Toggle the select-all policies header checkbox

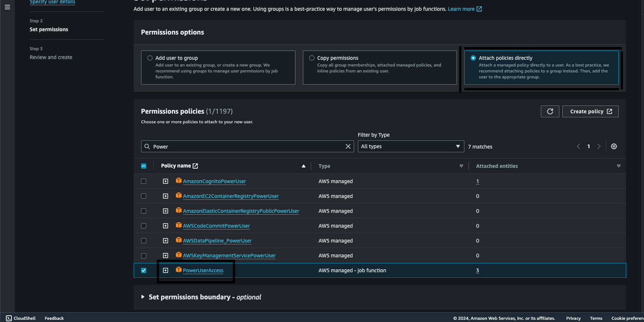point(144,166)
